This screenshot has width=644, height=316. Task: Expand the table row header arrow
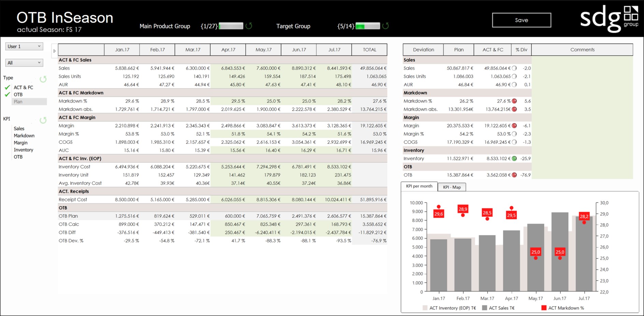(54, 51)
